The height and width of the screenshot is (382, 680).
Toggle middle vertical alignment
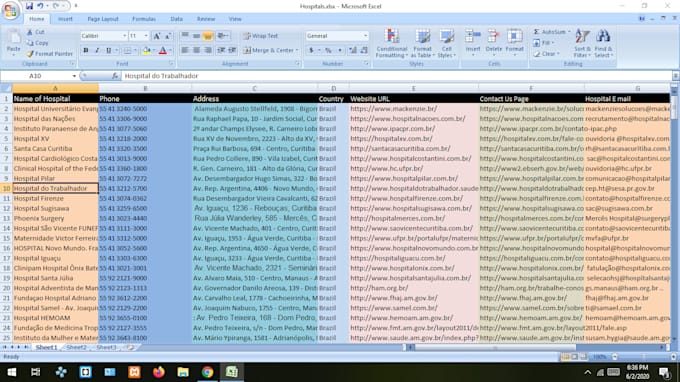point(196,36)
